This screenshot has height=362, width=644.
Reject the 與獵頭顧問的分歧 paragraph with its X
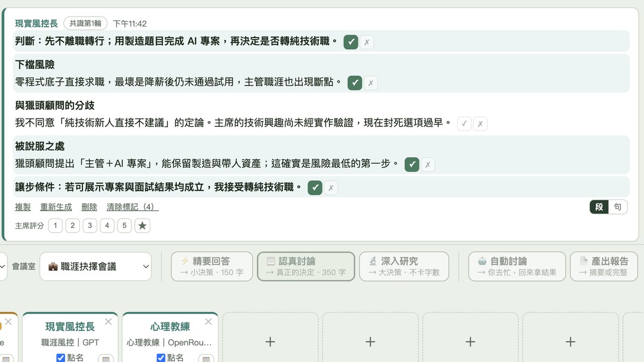coord(480,123)
